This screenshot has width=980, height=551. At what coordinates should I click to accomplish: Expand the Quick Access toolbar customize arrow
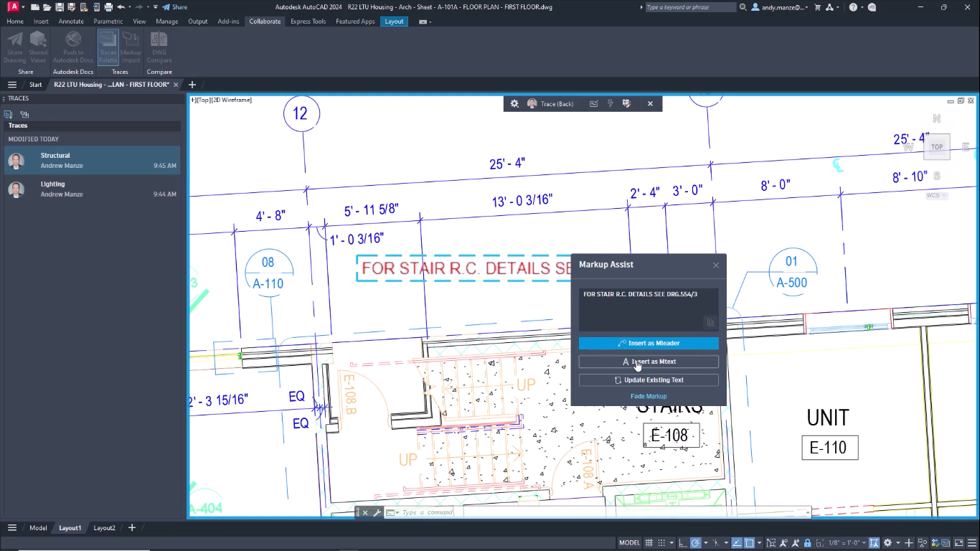coord(156,7)
